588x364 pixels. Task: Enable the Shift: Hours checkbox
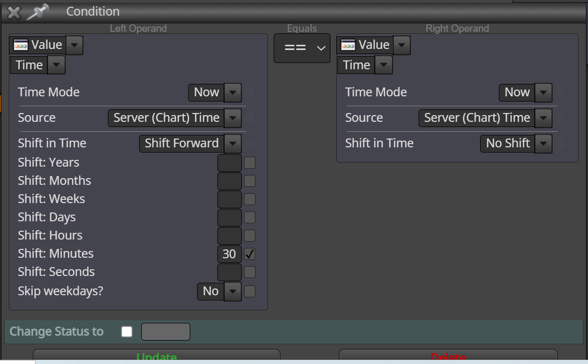click(250, 235)
